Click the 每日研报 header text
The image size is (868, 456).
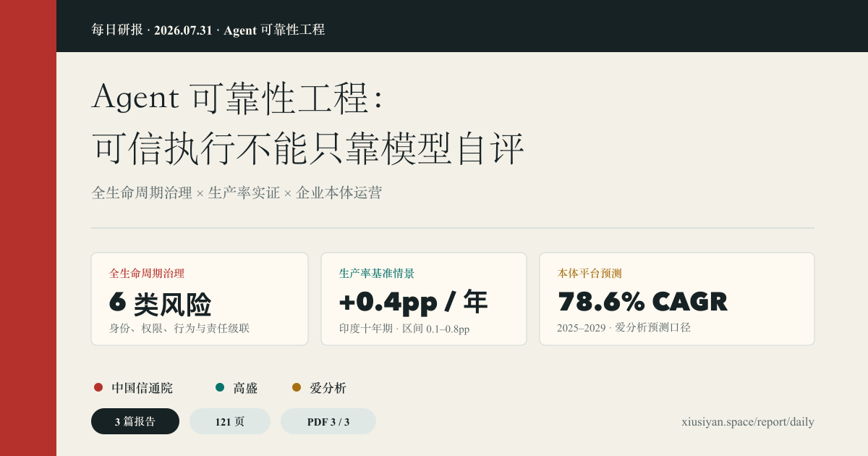(x=117, y=30)
